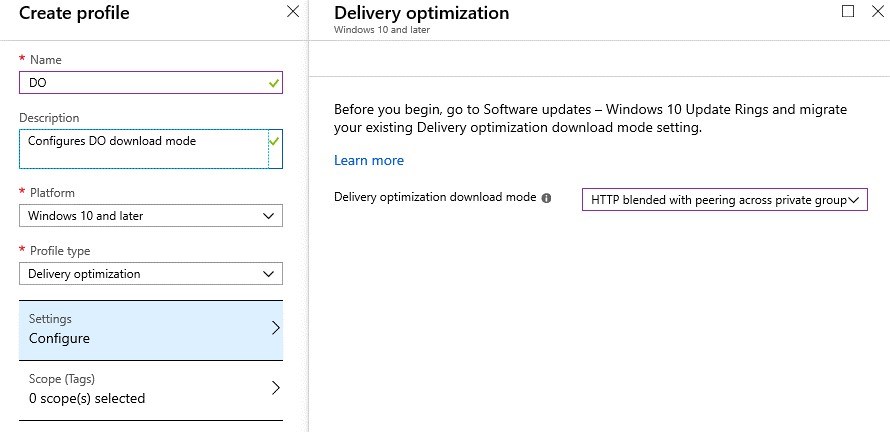The image size is (890, 432).
Task: Open the Learn more link
Action: coord(369,160)
